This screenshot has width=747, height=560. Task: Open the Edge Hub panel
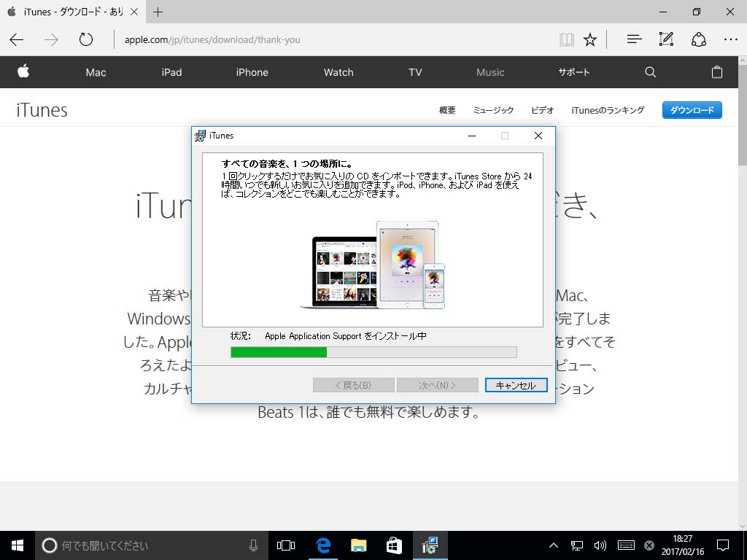pyautogui.click(x=634, y=40)
